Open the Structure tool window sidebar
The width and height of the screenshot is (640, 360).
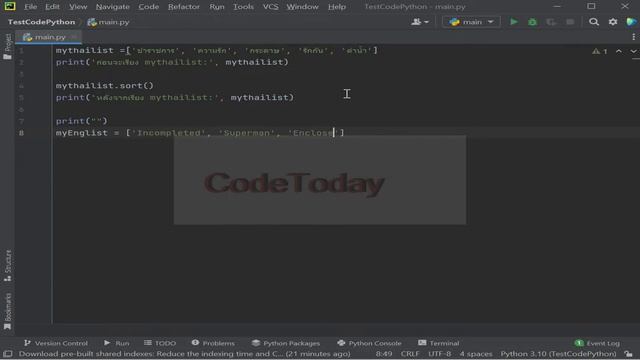(x=7, y=265)
